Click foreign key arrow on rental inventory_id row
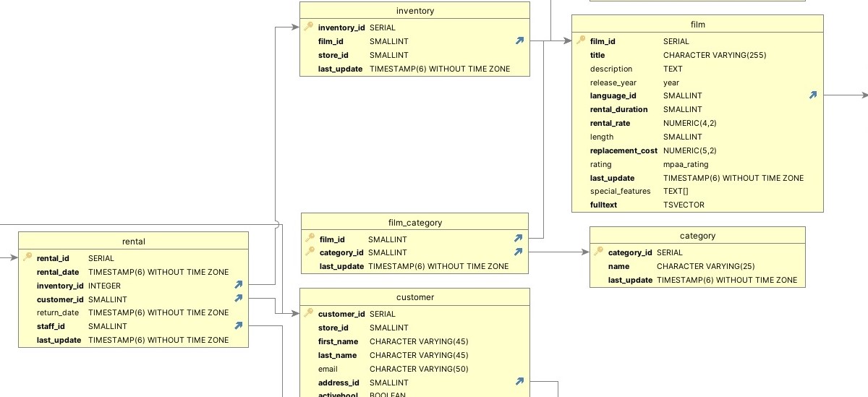This screenshot has height=397, width=868. pos(238,286)
